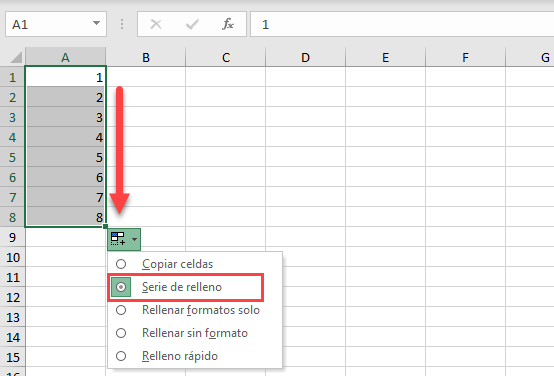Screen dimensions: 554x376
Task: Select column G header
Action: point(530,57)
